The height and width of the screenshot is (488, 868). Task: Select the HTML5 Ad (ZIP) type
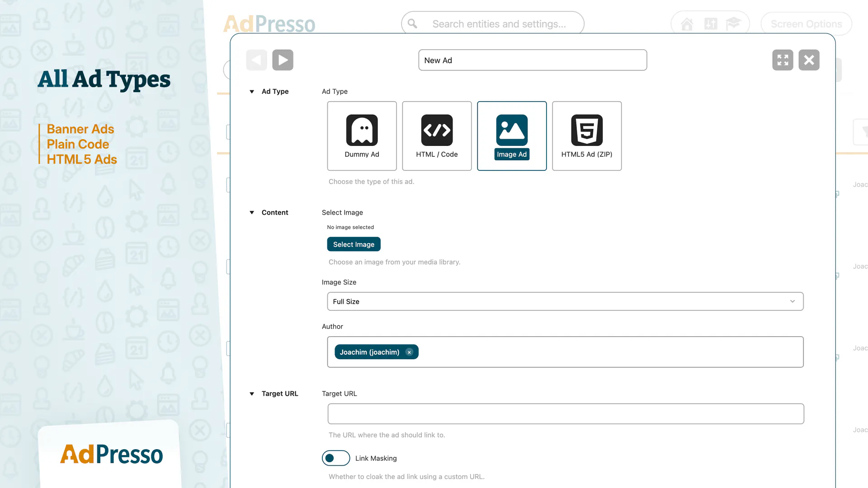click(x=587, y=136)
